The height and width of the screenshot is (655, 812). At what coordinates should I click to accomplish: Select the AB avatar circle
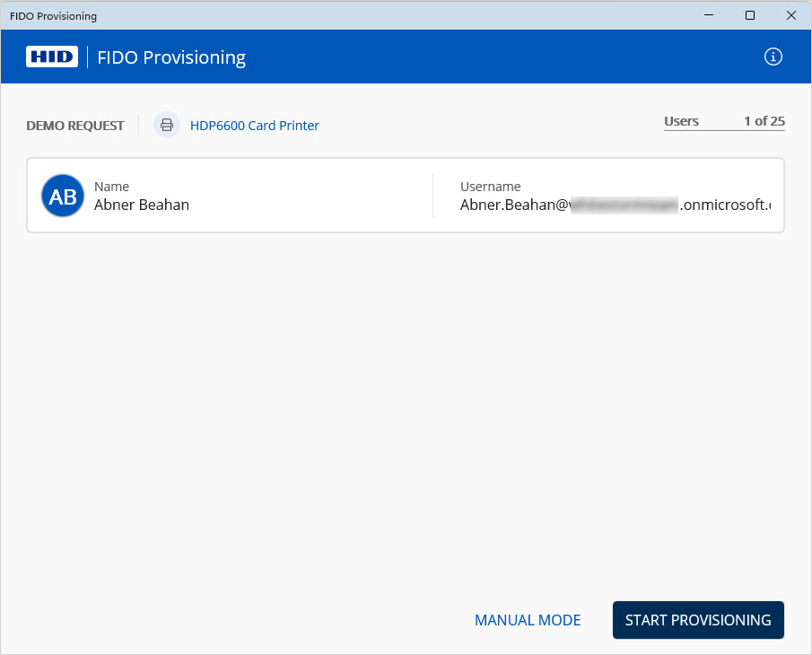click(x=63, y=196)
